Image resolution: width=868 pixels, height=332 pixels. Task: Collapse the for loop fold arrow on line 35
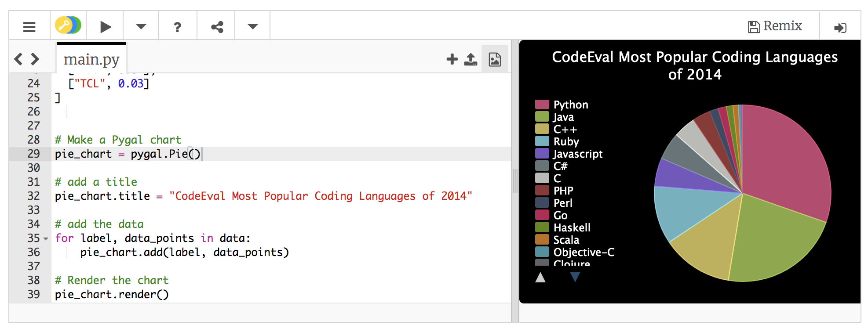(x=46, y=239)
